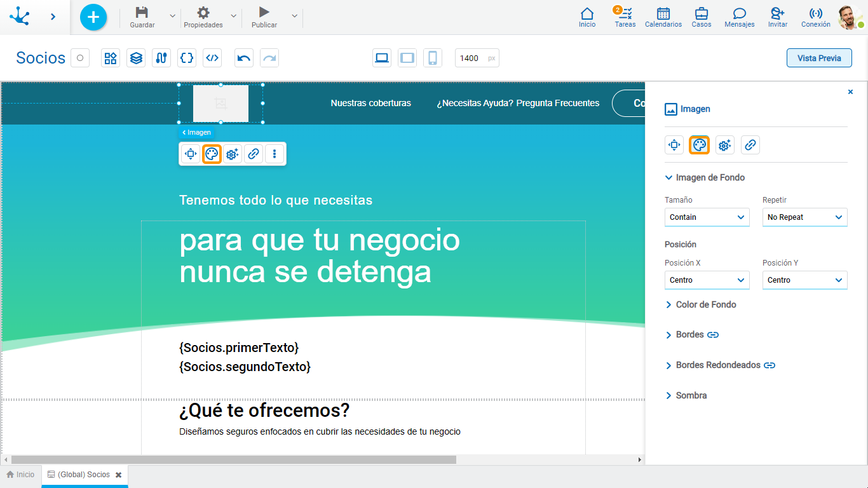
Task: Open the user profile avatar
Action: [850, 17]
